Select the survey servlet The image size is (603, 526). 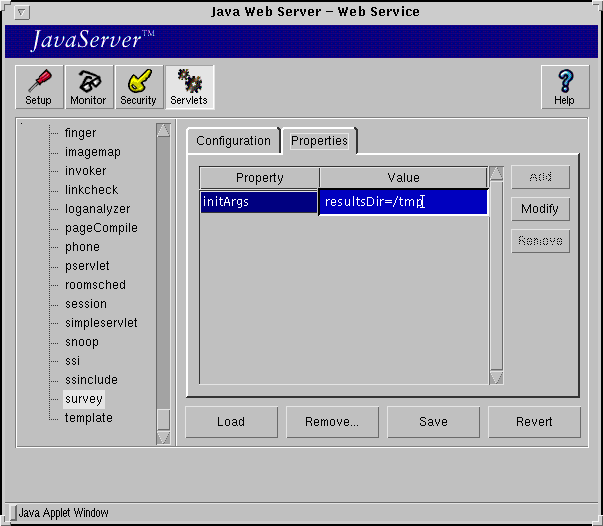tap(84, 399)
